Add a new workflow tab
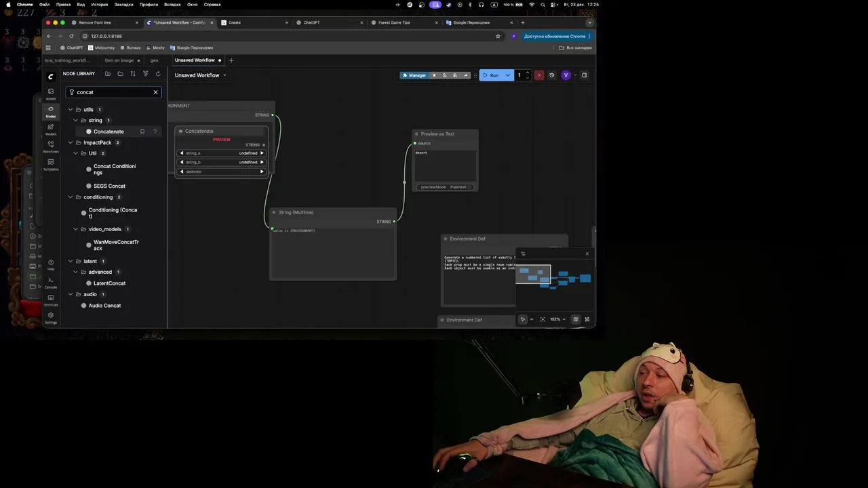This screenshot has height=488, width=868. [x=231, y=60]
